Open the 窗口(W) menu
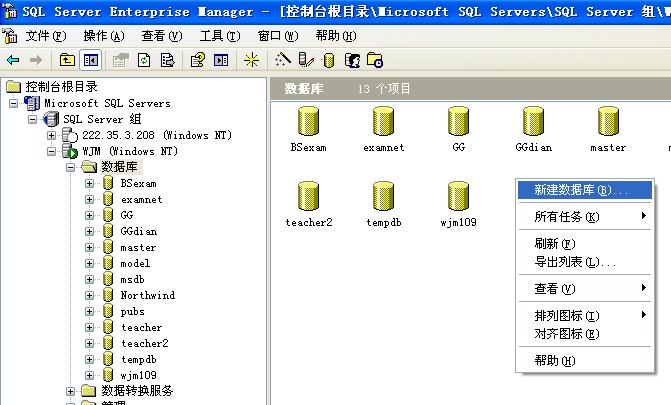Viewport: 671px width, 405px height. [x=278, y=36]
